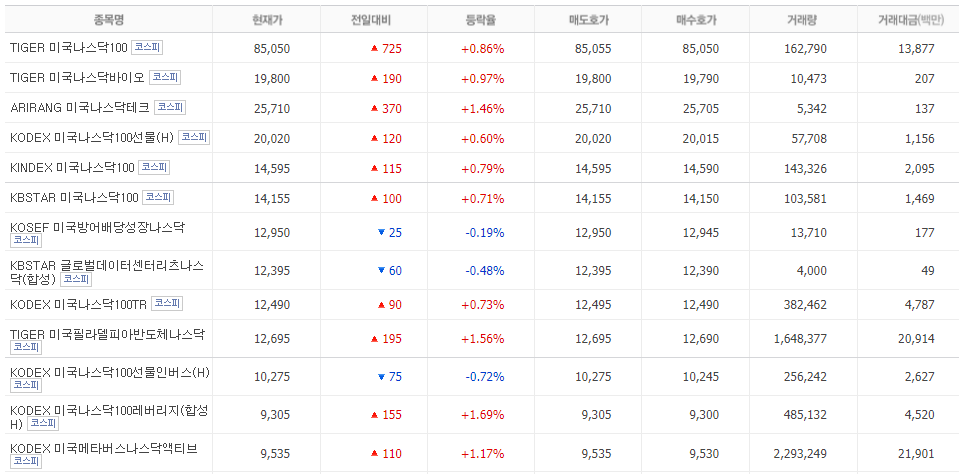Select trading value 20,914 cell
This screenshot has height=474, width=959.
pyautogui.click(x=914, y=339)
